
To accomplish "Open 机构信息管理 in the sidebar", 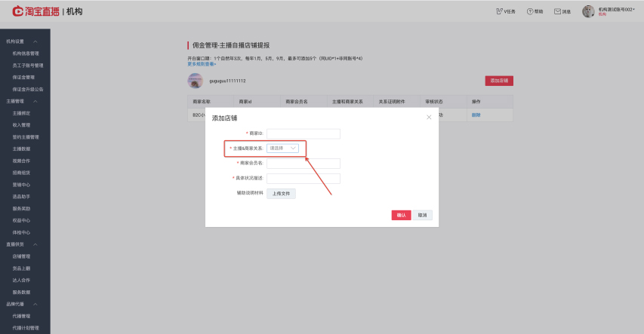I will [x=26, y=54].
